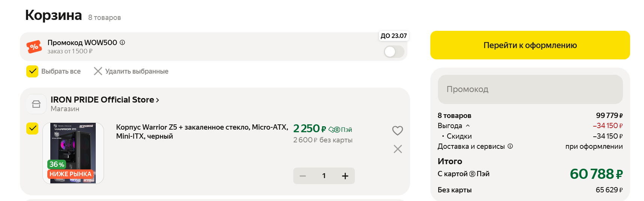Image resolution: width=644 pixels, height=201 pixels.
Task: Decrease item quantity with minus button
Action: click(303, 176)
